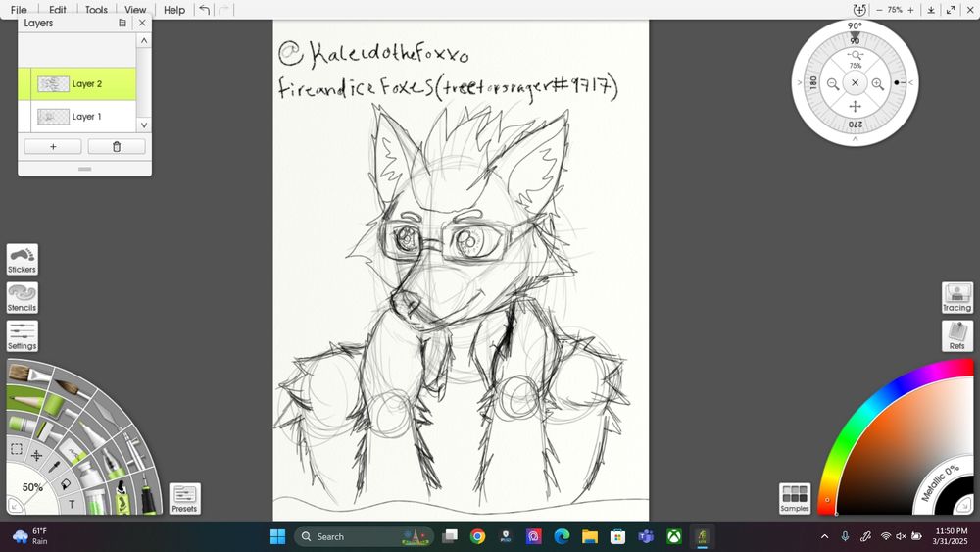Select the color sampler eyedropper tool
980x552 pixels.
coord(54,468)
